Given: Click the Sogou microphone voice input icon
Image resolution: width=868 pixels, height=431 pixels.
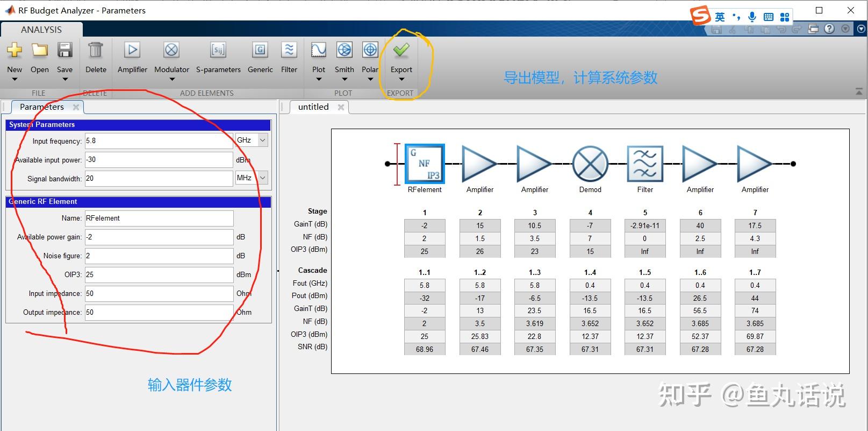Looking at the screenshot, I should [x=752, y=17].
